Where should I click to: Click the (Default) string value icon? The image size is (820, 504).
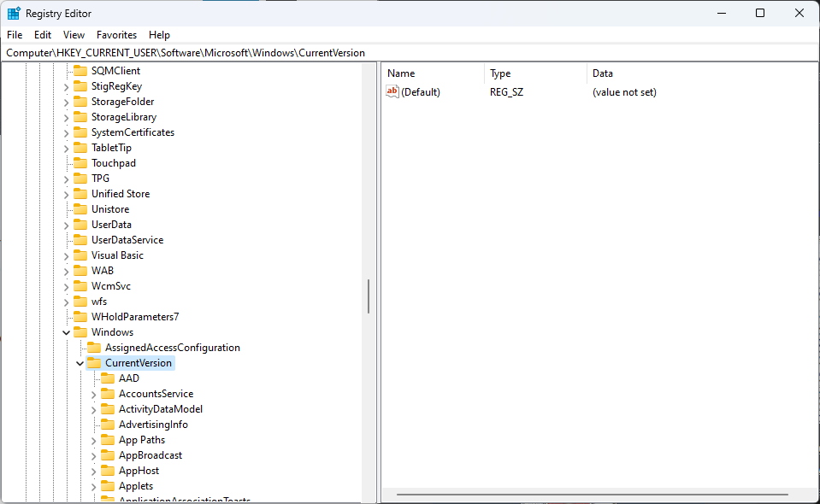(392, 92)
